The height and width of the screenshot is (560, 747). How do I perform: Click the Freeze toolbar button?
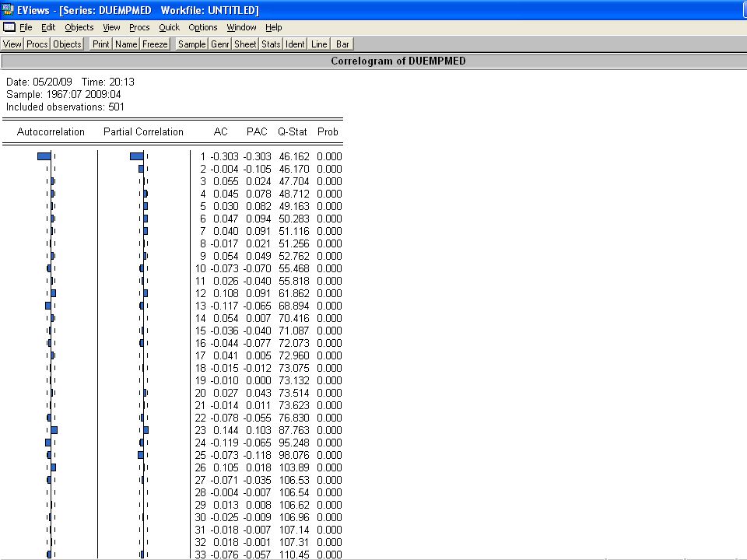155,44
